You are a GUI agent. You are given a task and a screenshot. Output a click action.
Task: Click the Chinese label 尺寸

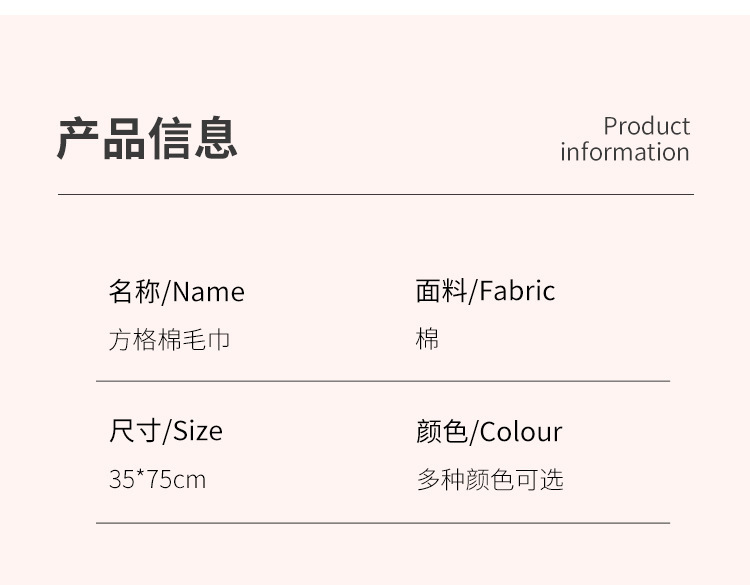click(x=134, y=431)
